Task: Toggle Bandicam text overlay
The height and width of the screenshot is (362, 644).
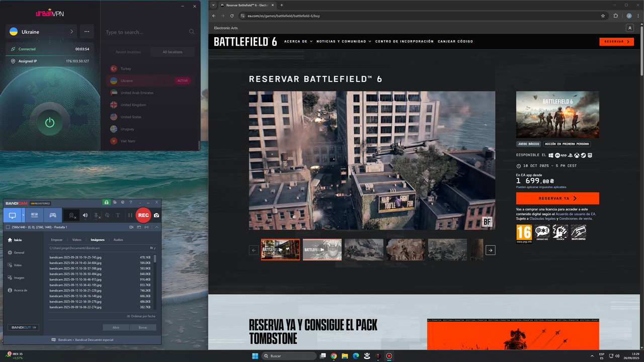Action: point(118,215)
